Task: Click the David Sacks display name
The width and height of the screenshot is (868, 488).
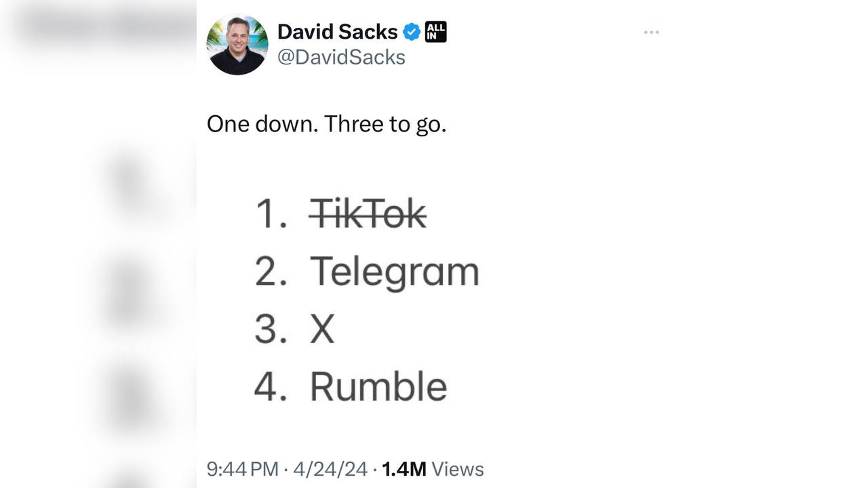Action: (337, 32)
